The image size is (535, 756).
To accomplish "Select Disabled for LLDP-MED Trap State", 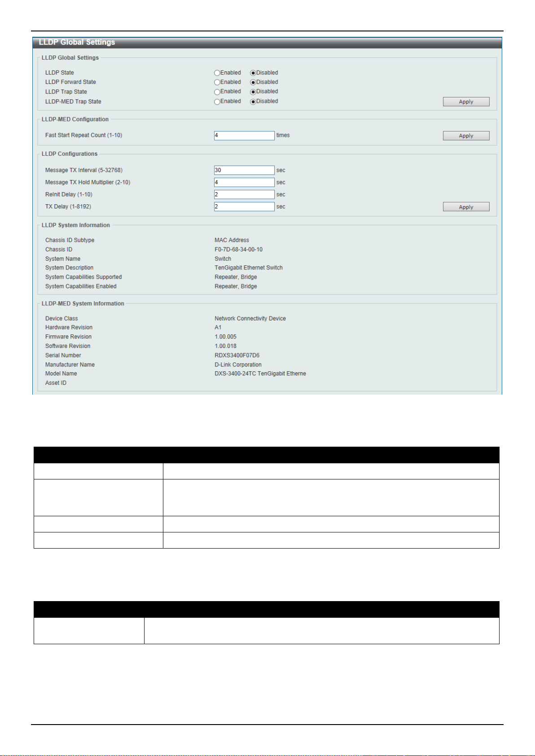I will 253,101.
